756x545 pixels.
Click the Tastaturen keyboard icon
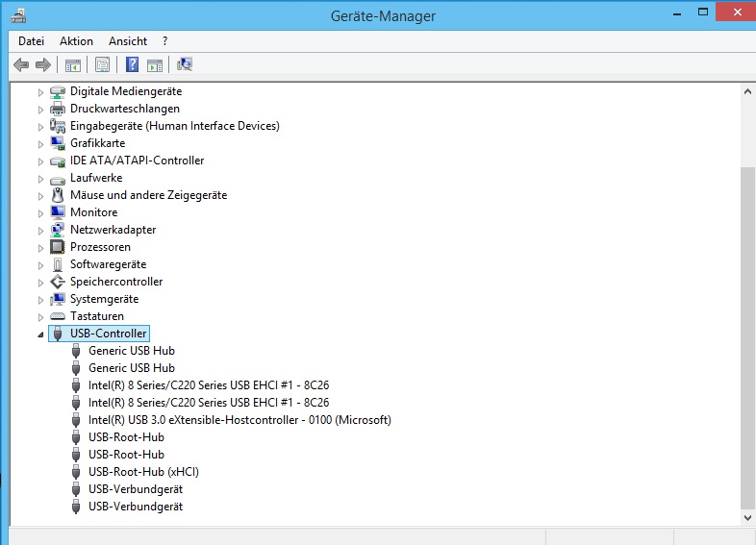click(58, 316)
